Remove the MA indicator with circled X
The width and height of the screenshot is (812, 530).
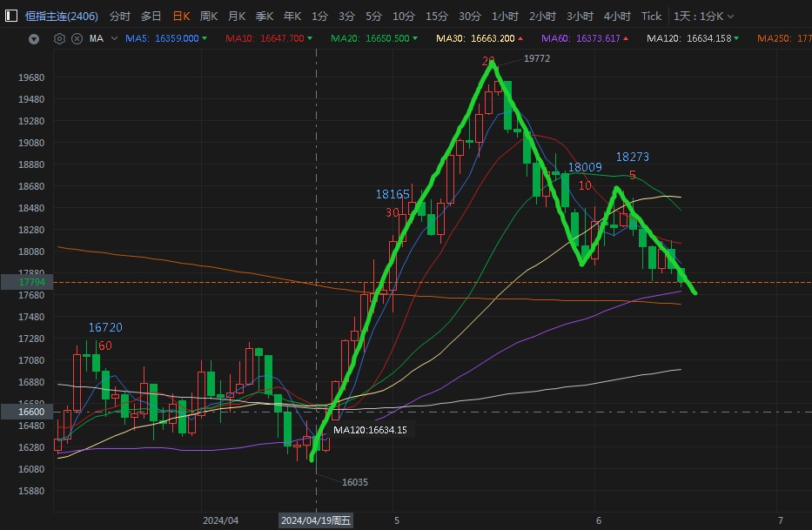(77, 38)
